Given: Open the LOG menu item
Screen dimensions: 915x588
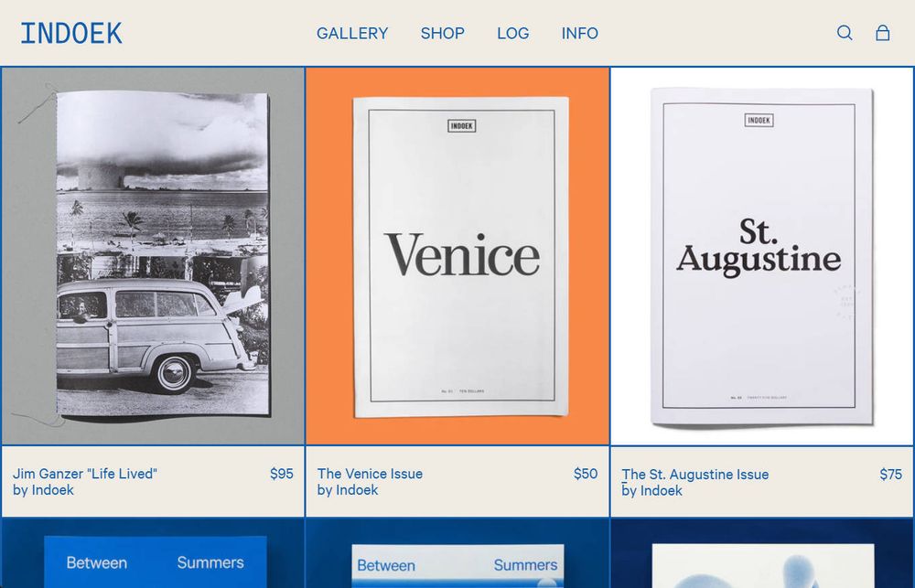Looking at the screenshot, I should pyautogui.click(x=513, y=33).
